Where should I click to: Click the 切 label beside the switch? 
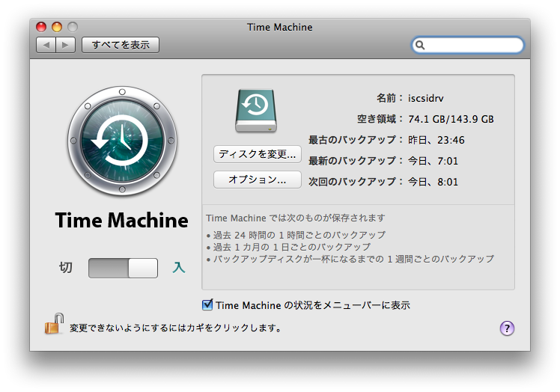66,267
